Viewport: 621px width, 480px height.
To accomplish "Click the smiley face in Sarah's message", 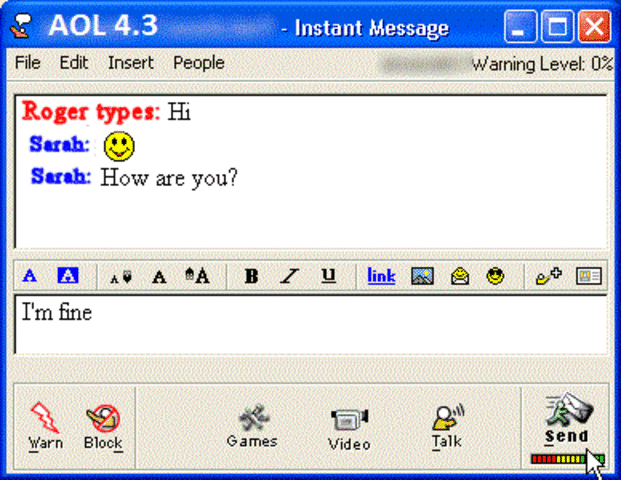I will coord(119,146).
